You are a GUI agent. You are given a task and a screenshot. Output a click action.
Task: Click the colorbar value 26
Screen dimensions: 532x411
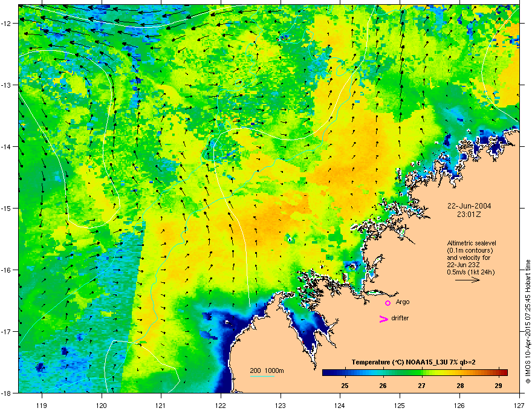[383, 386]
